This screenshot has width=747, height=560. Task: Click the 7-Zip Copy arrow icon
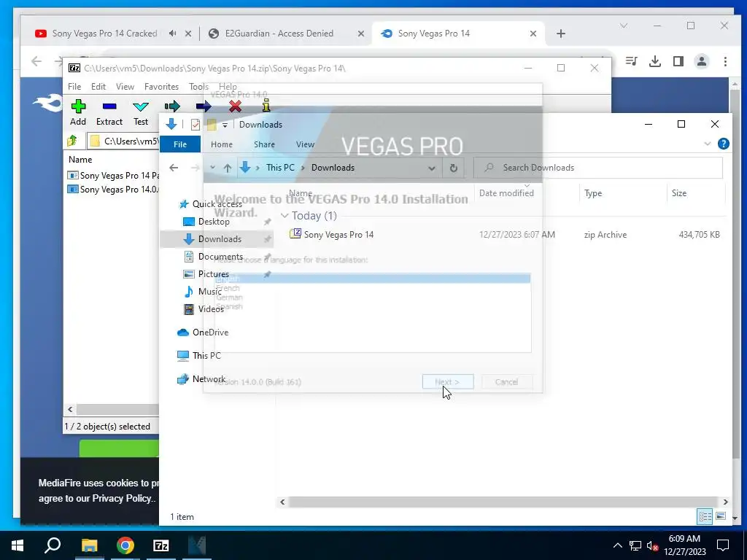pos(172,106)
